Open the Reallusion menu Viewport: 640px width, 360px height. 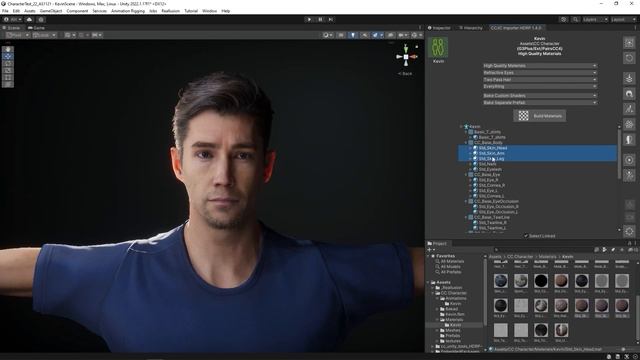pos(171,11)
